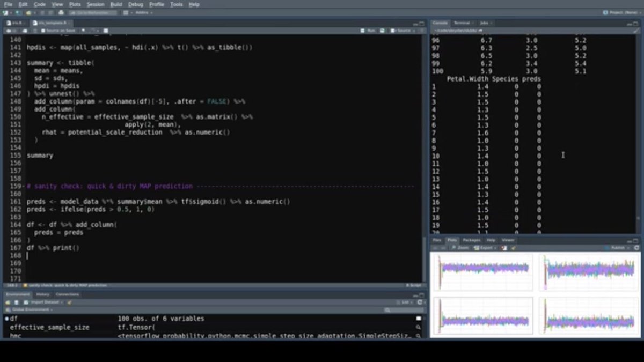Click the editor section label 'sanity check: quick & dirty MAP prediction'

(68, 285)
